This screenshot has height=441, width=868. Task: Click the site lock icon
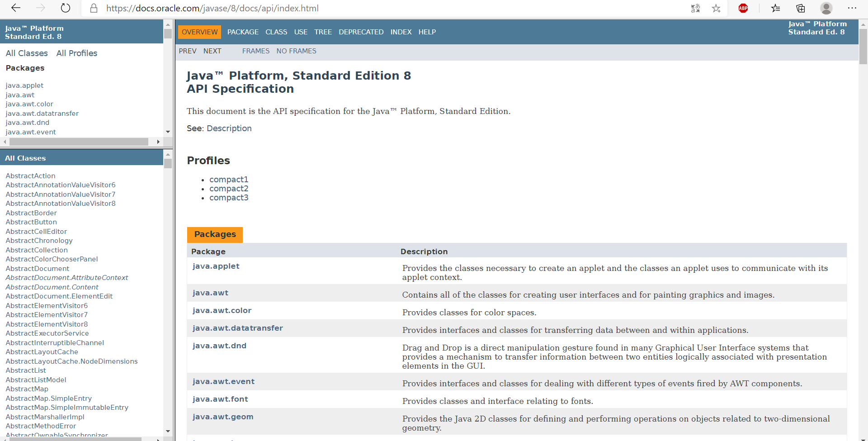point(94,8)
